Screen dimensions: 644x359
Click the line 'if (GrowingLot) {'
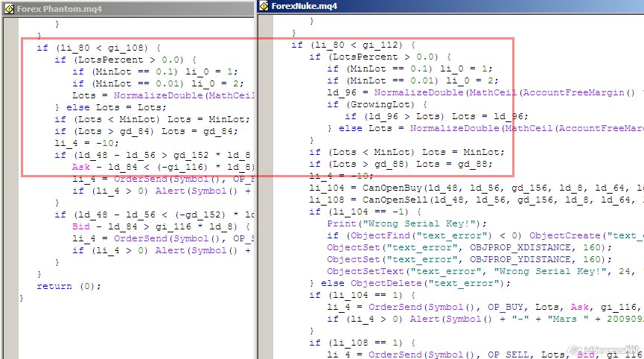click(377, 104)
